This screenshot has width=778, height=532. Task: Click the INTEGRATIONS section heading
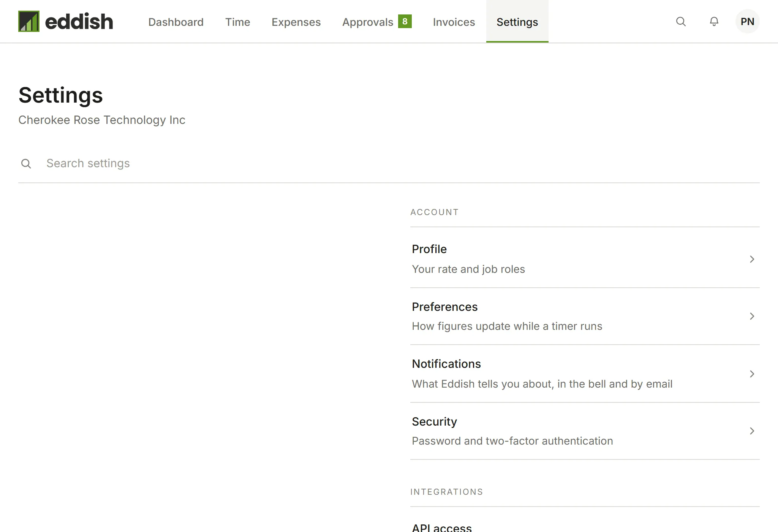click(x=446, y=492)
